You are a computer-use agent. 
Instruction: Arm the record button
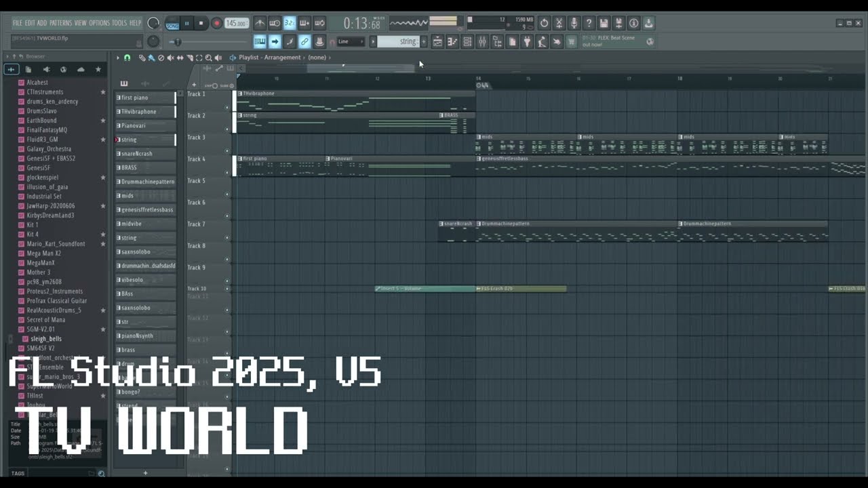[x=216, y=24]
